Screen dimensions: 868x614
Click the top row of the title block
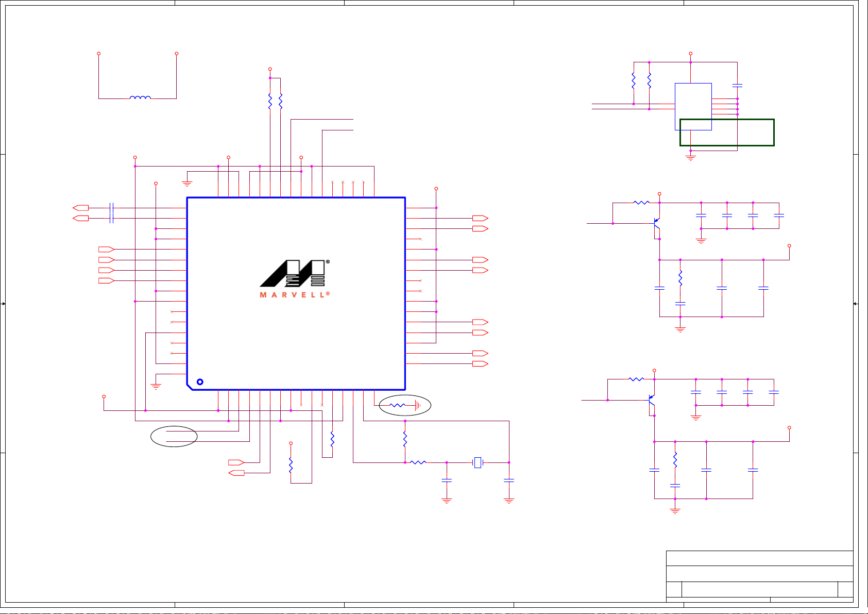click(x=760, y=558)
